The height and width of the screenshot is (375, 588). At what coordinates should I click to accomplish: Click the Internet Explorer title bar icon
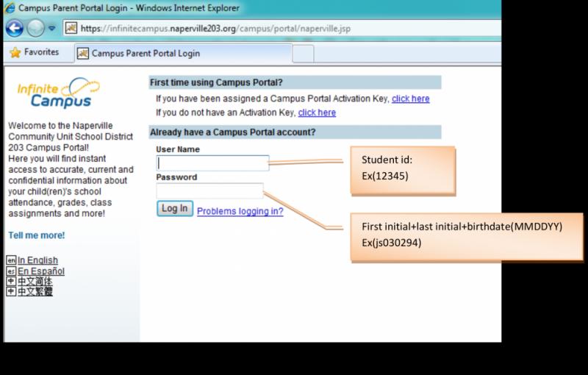(x=10, y=7)
